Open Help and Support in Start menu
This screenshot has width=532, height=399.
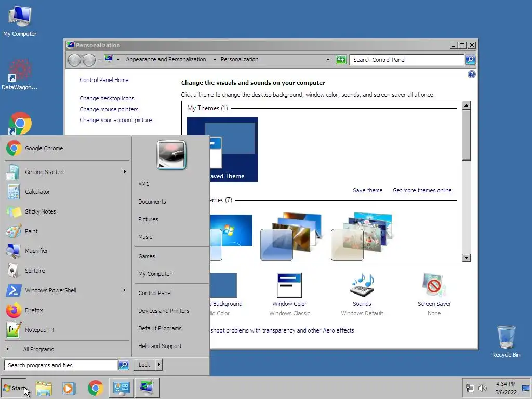(x=160, y=346)
